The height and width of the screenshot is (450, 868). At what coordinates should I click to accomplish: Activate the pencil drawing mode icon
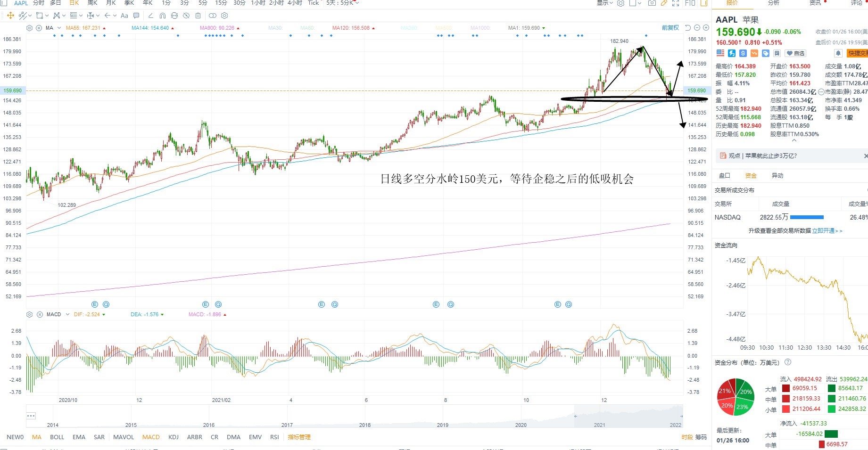click(x=664, y=3)
